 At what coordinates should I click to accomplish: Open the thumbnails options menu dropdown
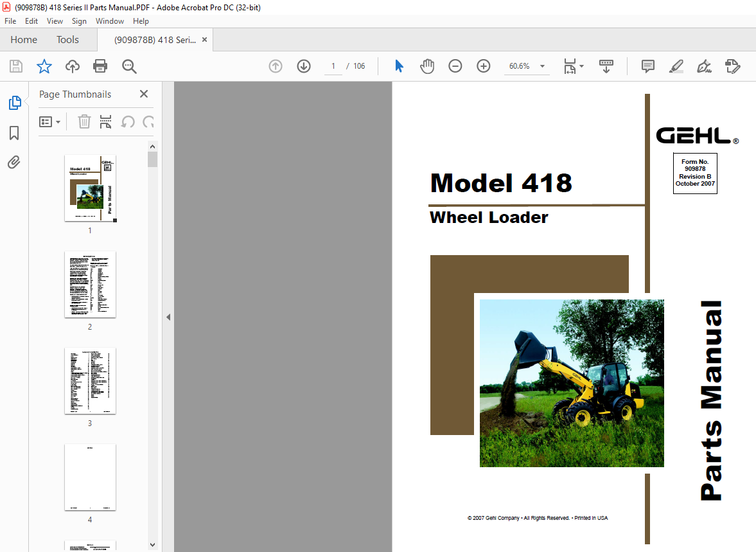[x=49, y=121]
